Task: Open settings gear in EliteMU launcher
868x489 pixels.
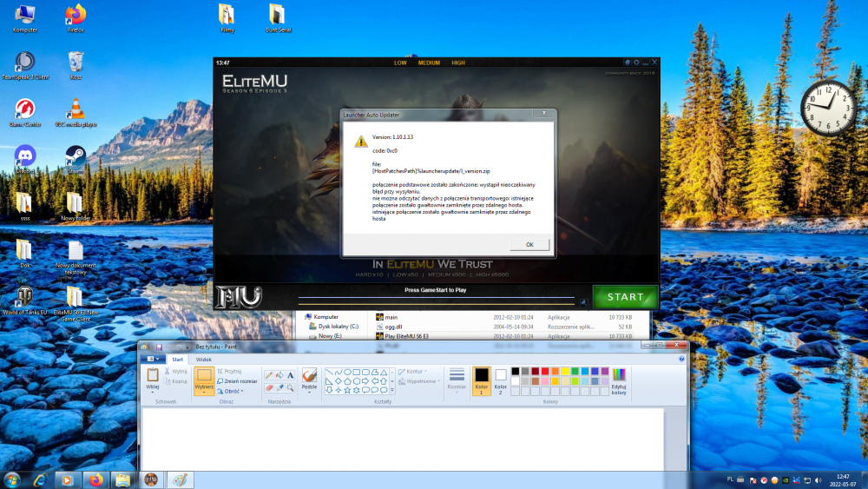Action: tap(636, 63)
